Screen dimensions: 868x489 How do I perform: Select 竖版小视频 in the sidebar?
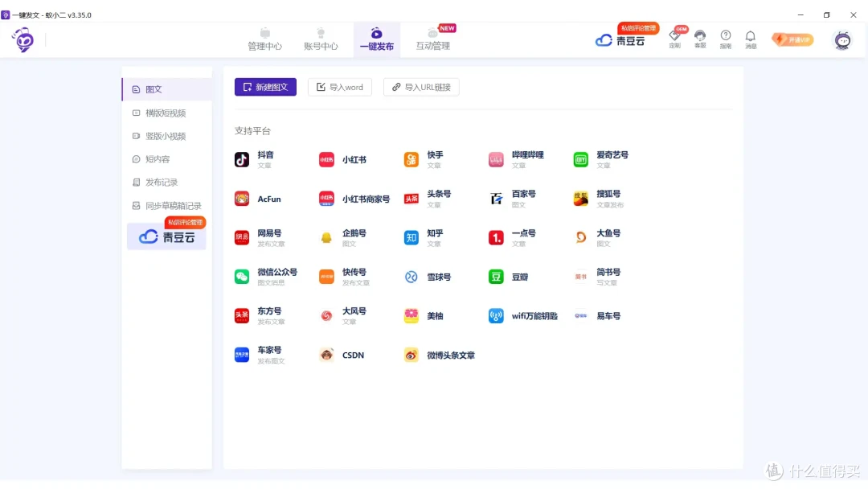tap(166, 136)
